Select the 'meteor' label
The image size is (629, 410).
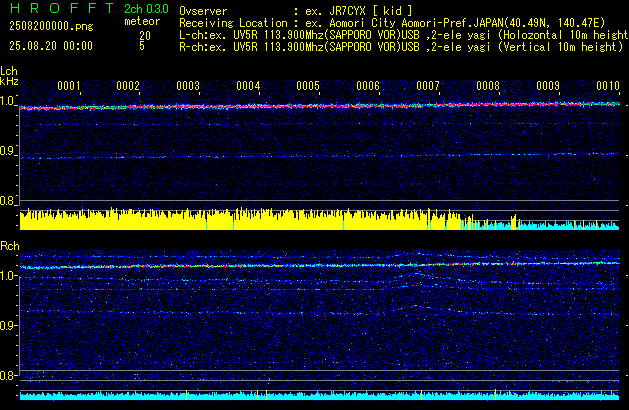point(142,21)
